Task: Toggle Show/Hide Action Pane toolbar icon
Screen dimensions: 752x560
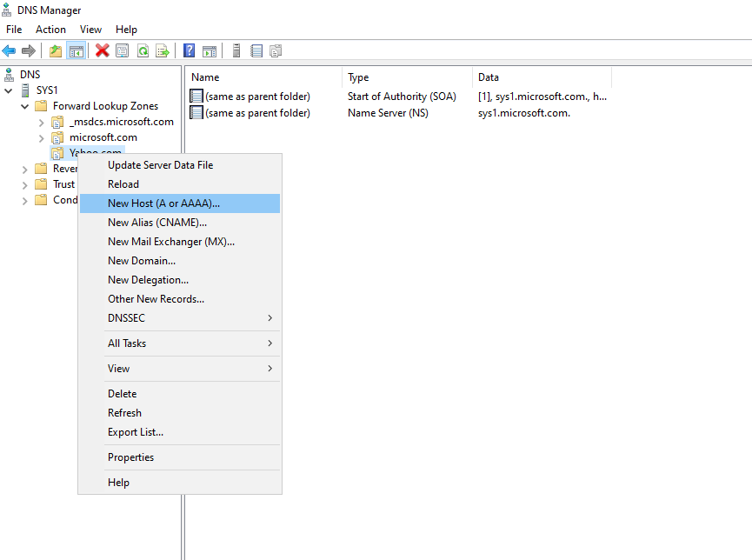Action: click(x=210, y=50)
